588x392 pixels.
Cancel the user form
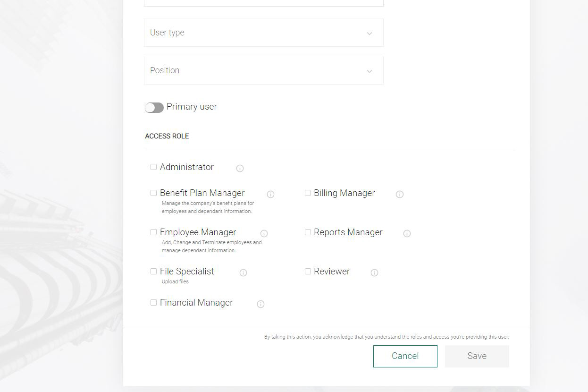pos(405,356)
